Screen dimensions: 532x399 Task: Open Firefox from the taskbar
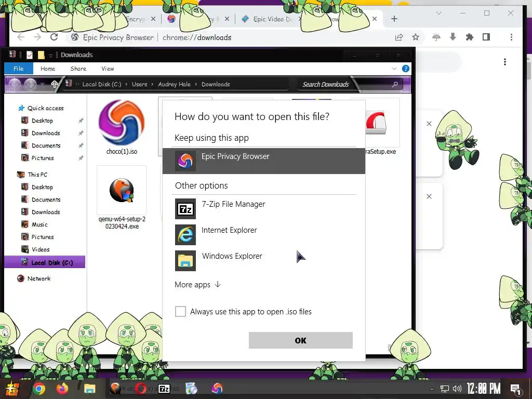point(62,389)
